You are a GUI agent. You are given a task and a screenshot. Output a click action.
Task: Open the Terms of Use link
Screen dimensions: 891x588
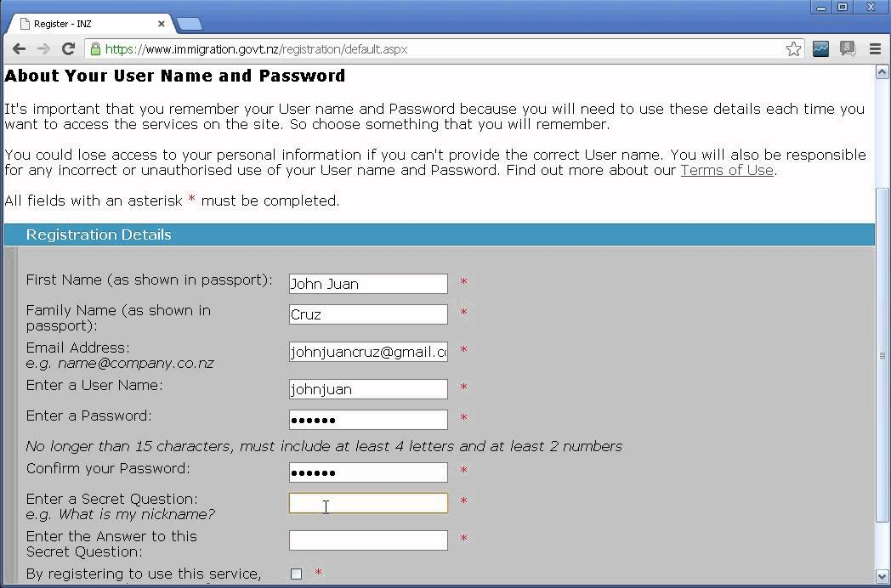[727, 170]
